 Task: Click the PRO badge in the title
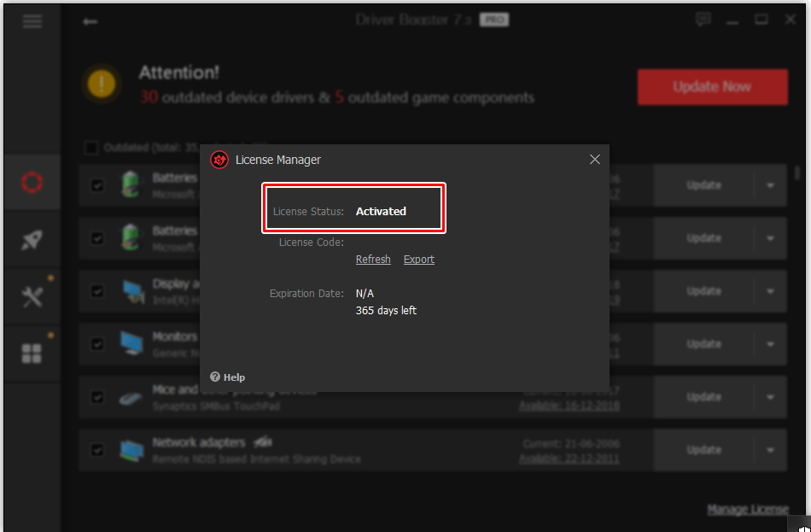494,20
